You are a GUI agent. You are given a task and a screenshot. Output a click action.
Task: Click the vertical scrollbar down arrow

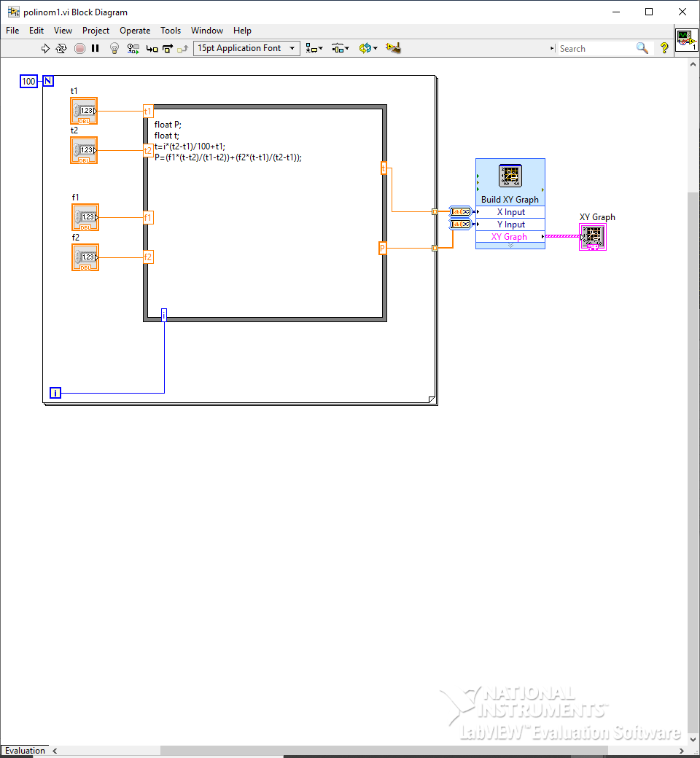[693, 740]
